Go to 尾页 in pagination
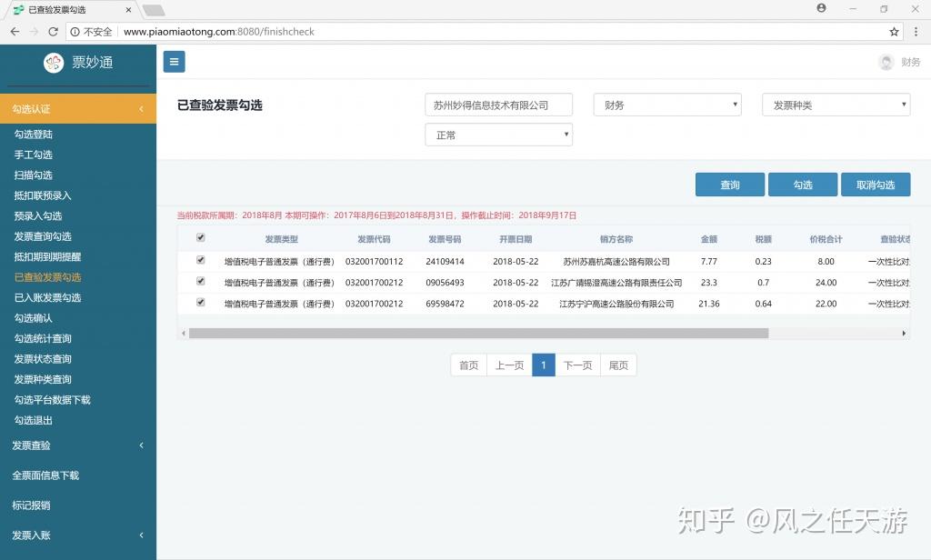Image resolution: width=931 pixels, height=560 pixels. coord(618,365)
